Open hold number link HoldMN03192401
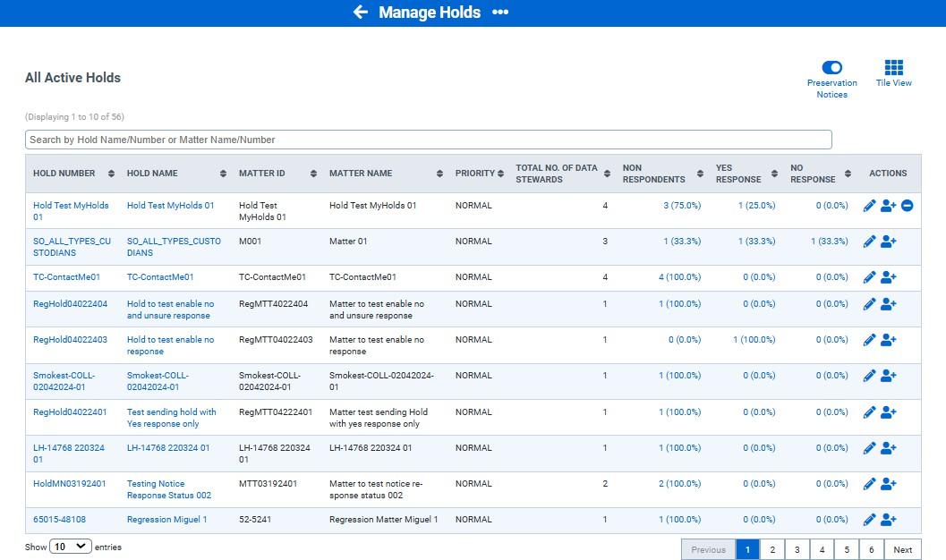This screenshot has height=560, width=946. [x=70, y=483]
